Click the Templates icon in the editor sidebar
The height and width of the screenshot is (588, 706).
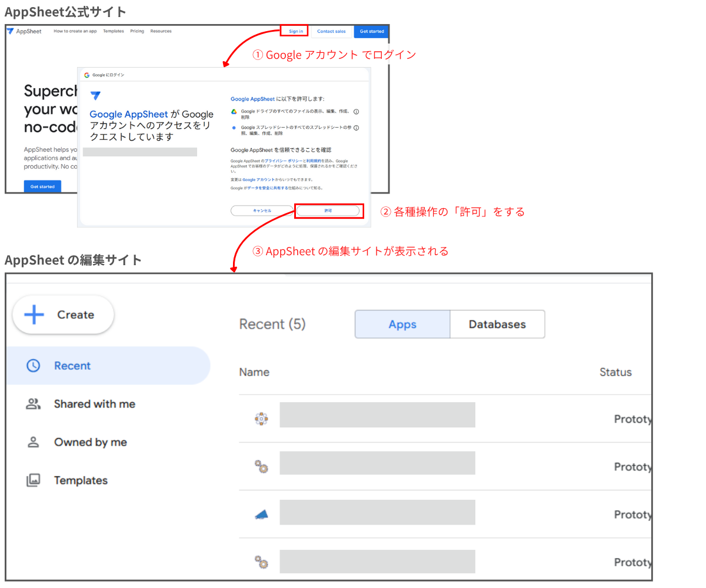coord(32,480)
